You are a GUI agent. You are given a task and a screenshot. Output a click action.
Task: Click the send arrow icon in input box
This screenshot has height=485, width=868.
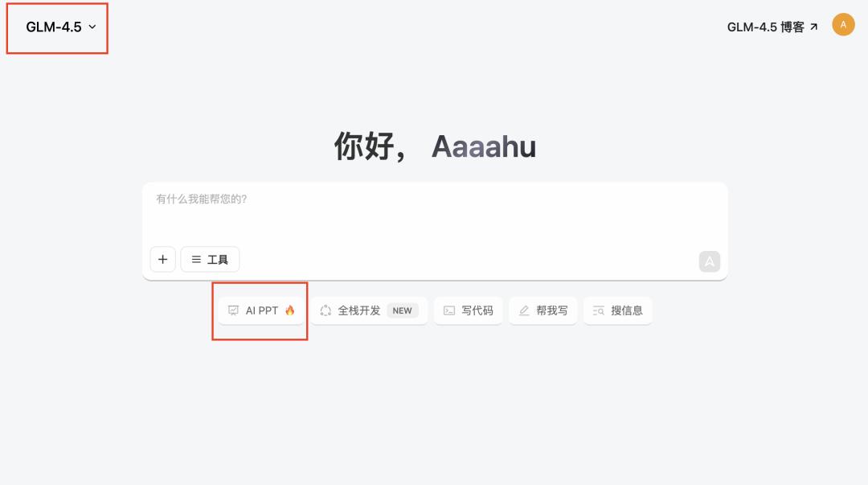709,261
